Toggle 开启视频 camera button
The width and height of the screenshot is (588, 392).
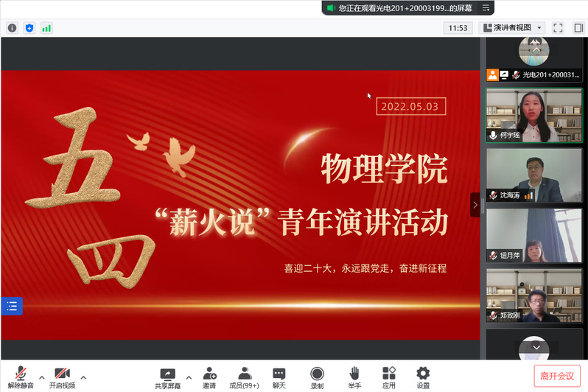coord(62,377)
